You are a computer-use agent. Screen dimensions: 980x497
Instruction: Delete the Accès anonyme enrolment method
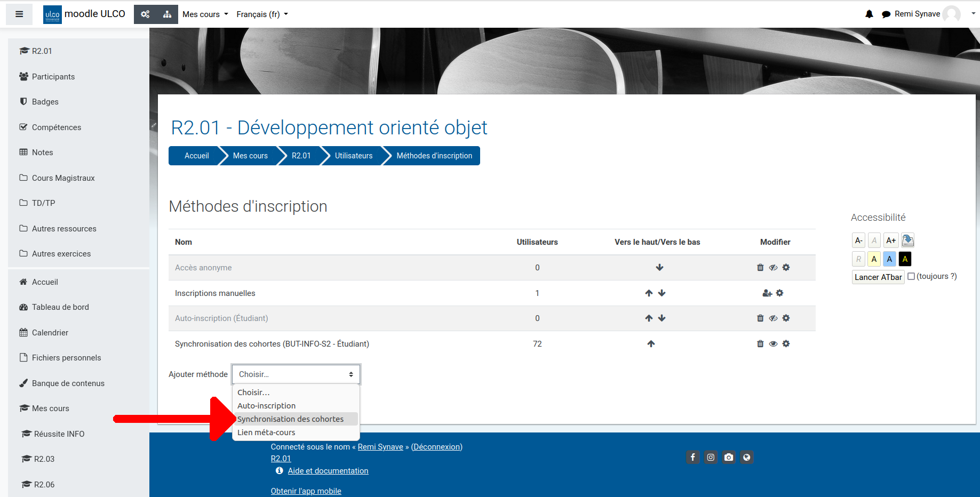pos(760,268)
